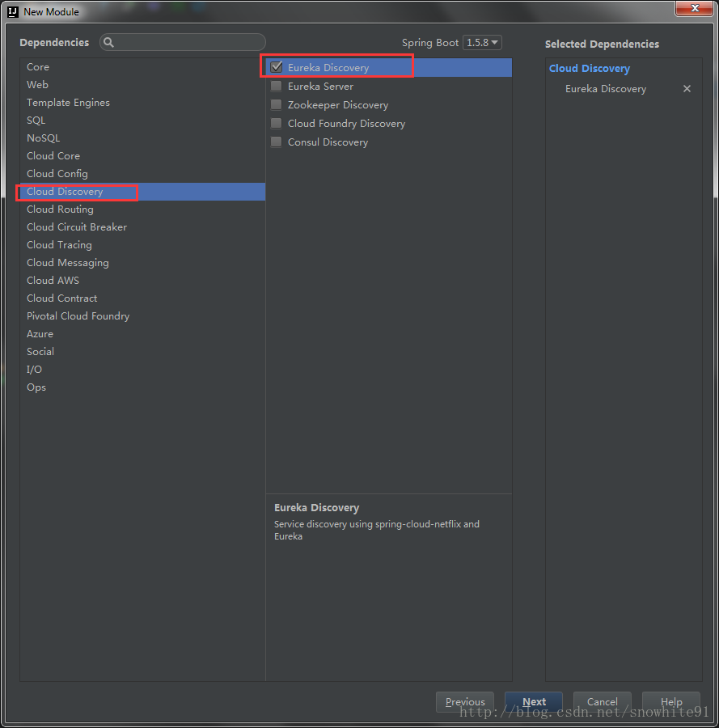Screen dimensions: 719x728
Task: Select the Cloud Discovery category
Action: pos(142,192)
